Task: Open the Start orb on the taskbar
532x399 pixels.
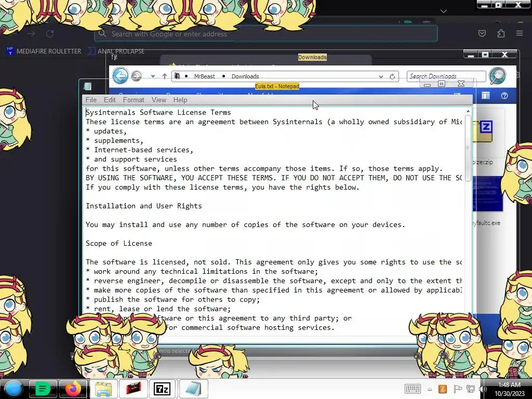Action: 13,389
